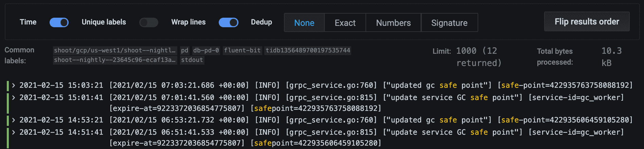644x149 pixels.
Task: Switch dedup mode to Exact
Action: coord(345,23)
